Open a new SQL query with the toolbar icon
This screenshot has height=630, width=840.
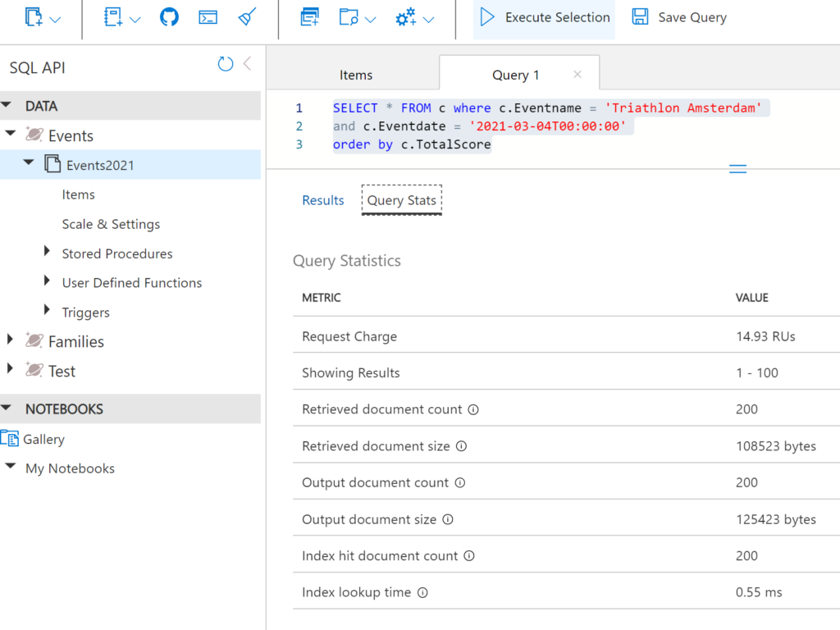coord(33,17)
